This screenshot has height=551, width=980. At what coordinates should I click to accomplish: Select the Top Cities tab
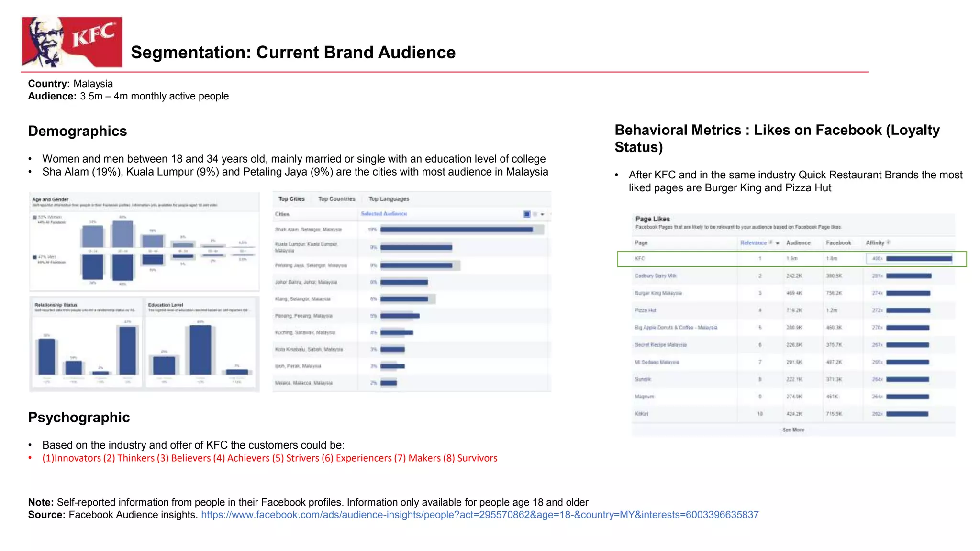click(291, 199)
